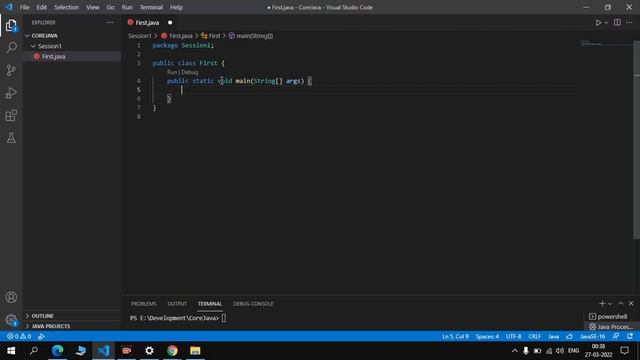
Task: Open notifications bell in status bar
Action: tap(630, 336)
